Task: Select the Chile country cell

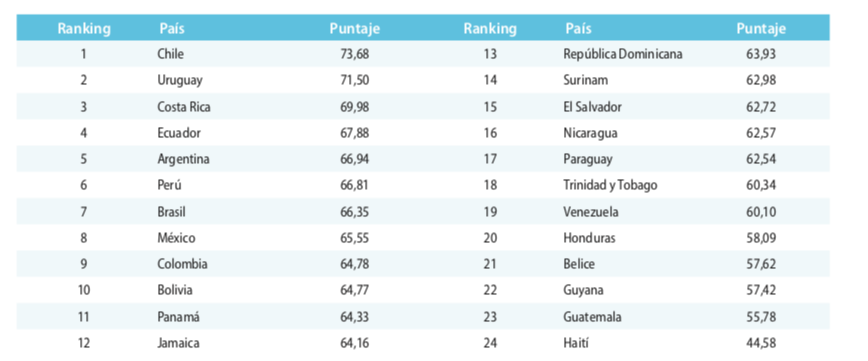Action: (x=170, y=54)
